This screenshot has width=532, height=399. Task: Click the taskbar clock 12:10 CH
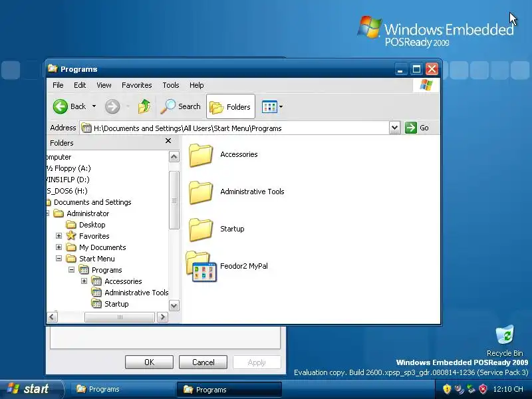pyautogui.click(x=508, y=389)
